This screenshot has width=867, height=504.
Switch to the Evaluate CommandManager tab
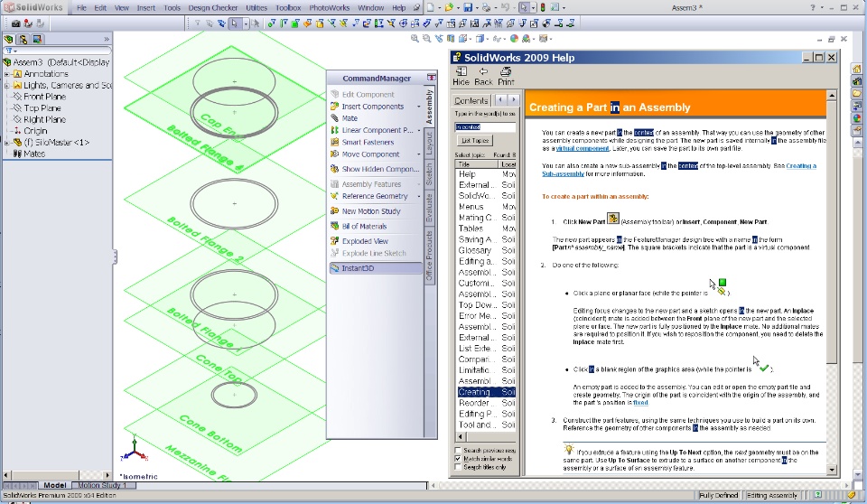[429, 208]
